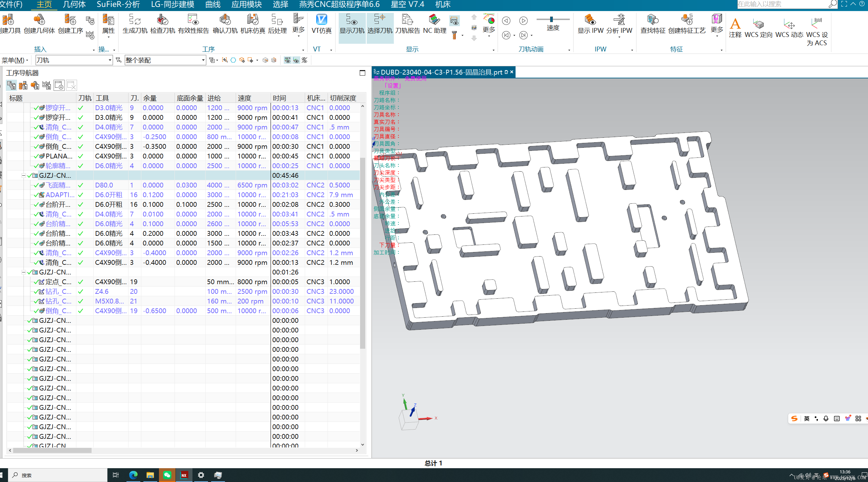Open the 菜单(M) menu button
Viewport: 868px width, 482px height.
[15, 60]
